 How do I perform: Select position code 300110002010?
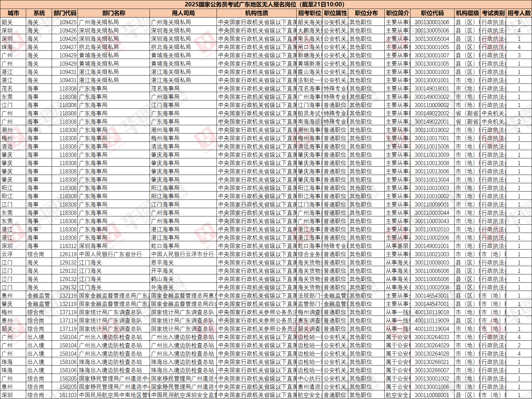click(x=432, y=229)
